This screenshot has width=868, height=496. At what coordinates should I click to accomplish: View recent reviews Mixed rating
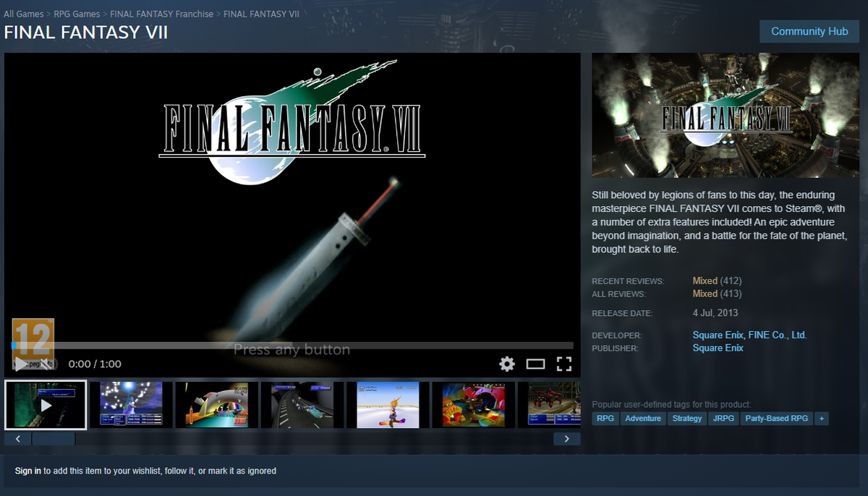705,281
